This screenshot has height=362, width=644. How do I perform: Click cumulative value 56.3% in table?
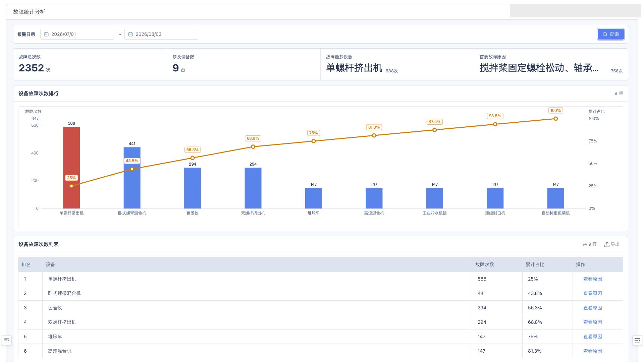click(x=535, y=308)
